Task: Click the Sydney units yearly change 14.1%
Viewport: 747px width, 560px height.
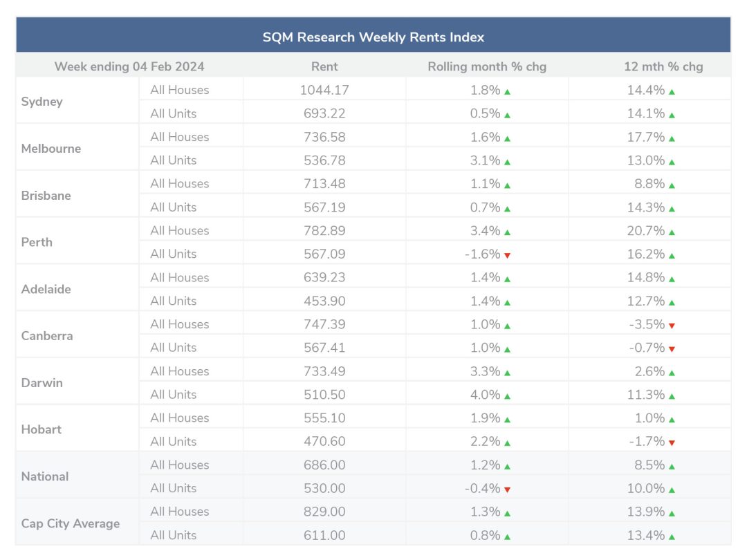Action: (x=645, y=113)
